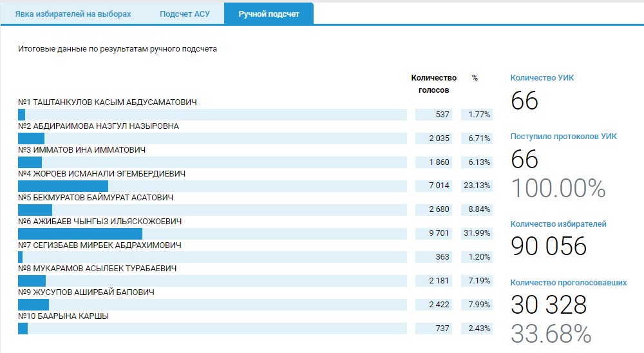The height and width of the screenshot is (353, 644).
Task: Click the blue bar for candidate №6 Ажибаев
Action: pos(80,234)
